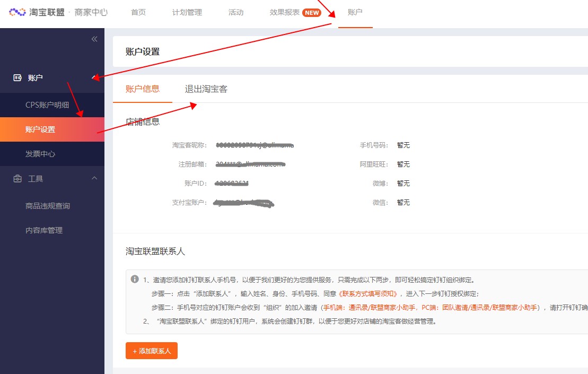Click the 手机号码 暂无 value

tap(403, 145)
